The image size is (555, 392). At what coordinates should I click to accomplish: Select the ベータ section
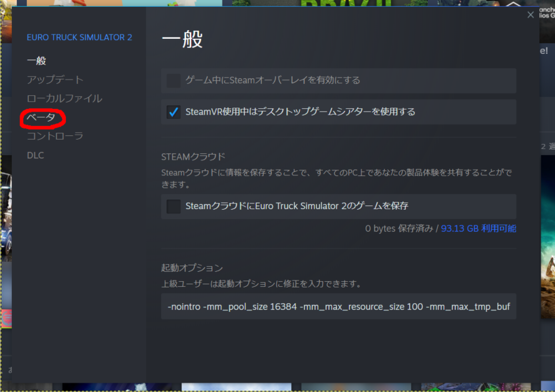pyautogui.click(x=41, y=118)
